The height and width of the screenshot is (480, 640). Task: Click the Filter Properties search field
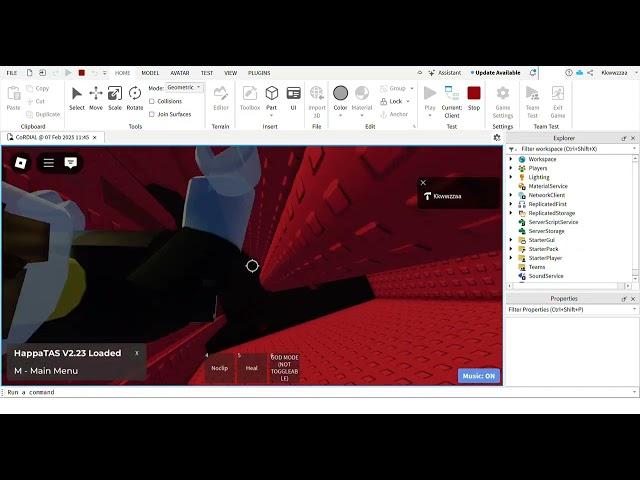point(571,310)
